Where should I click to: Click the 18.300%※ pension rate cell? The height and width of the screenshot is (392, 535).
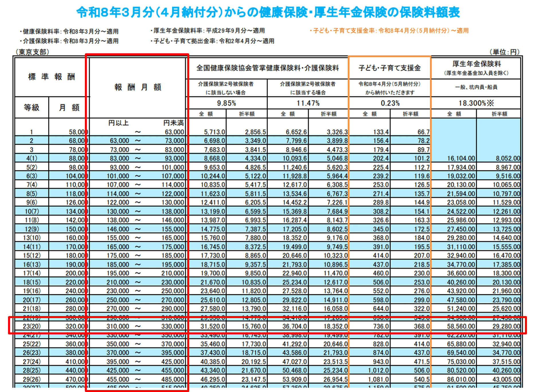[x=476, y=103]
